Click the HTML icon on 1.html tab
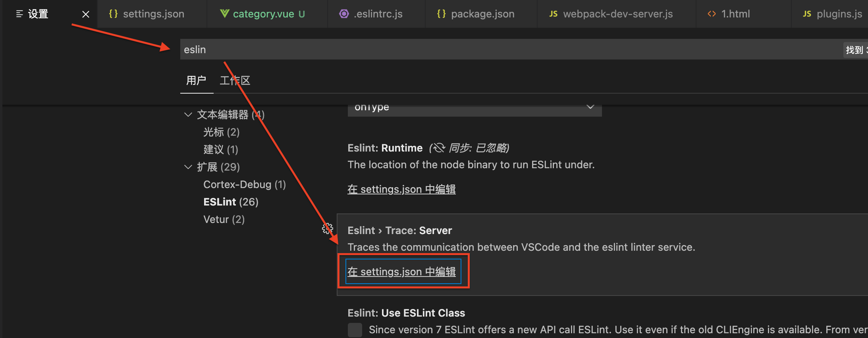868x338 pixels. coord(711,13)
